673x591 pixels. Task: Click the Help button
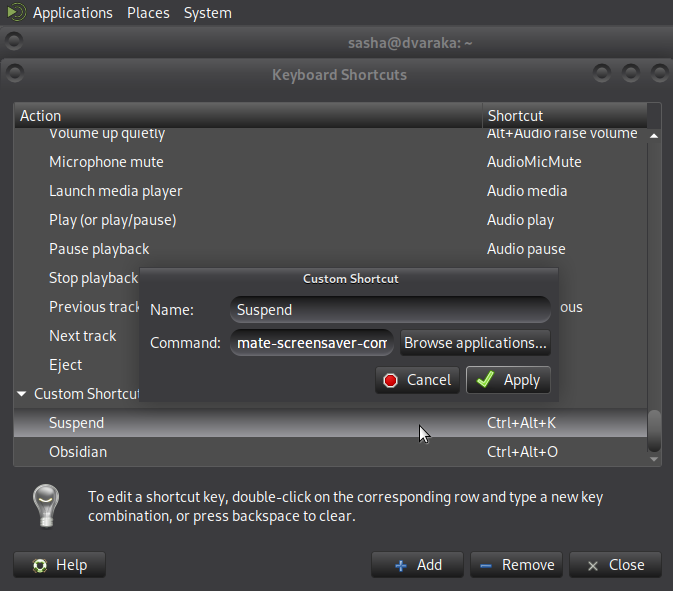click(x=59, y=565)
